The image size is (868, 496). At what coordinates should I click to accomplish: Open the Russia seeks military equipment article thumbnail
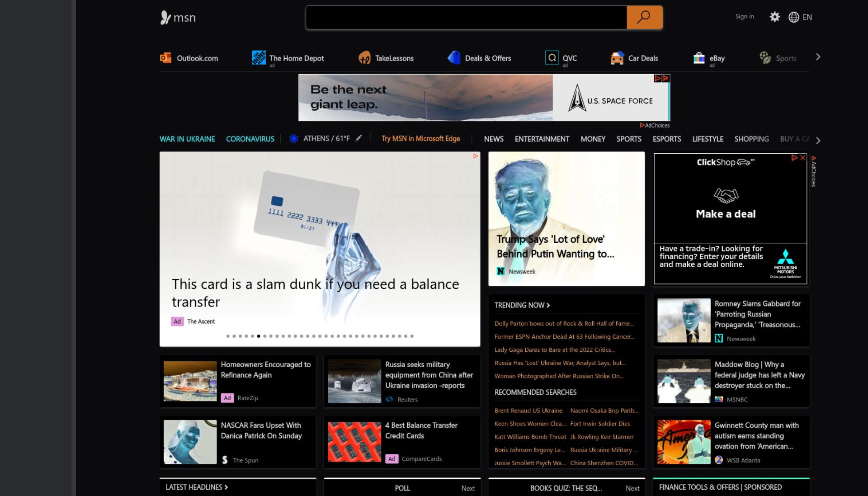coord(354,381)
